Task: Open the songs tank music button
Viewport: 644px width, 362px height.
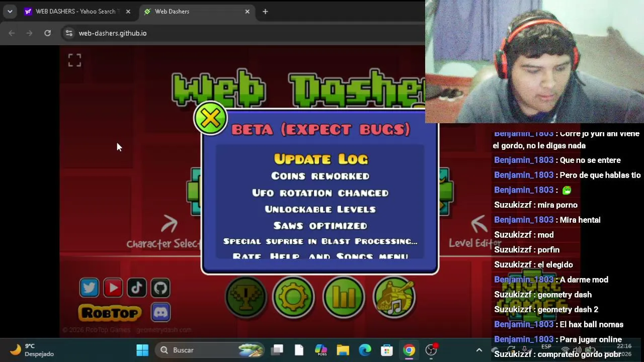Action: point(394,297)
